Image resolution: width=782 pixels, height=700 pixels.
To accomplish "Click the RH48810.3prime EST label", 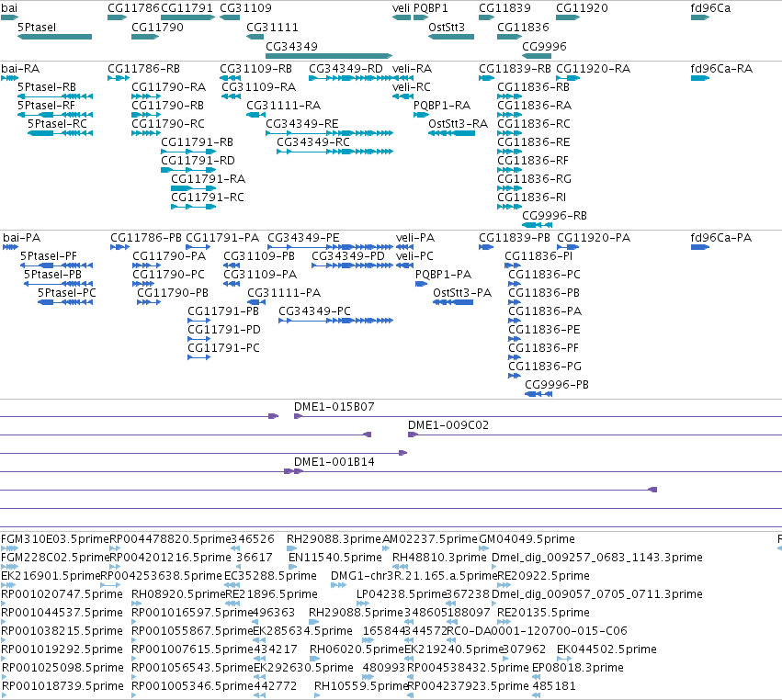I will click(439, 557).
